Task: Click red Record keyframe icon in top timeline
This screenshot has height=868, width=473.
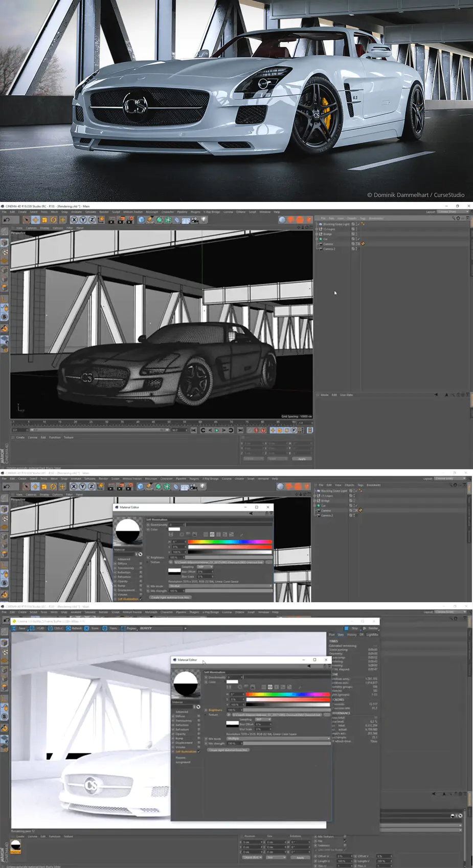Action: (256, 430)
